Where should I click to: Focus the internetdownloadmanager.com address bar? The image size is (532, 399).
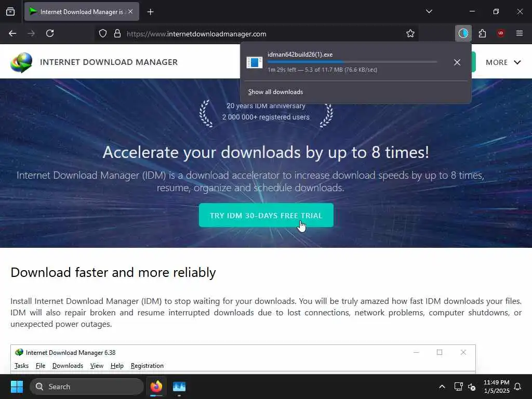tap(264, 34)
